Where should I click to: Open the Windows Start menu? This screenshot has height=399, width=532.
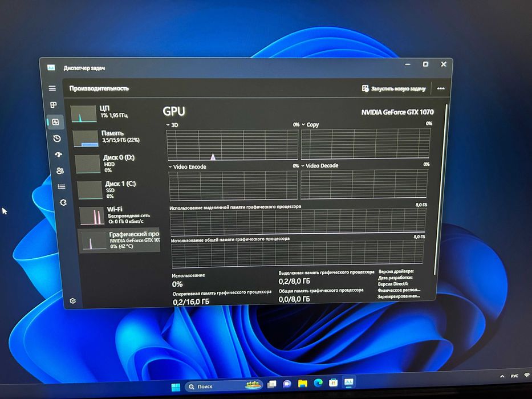176,387
